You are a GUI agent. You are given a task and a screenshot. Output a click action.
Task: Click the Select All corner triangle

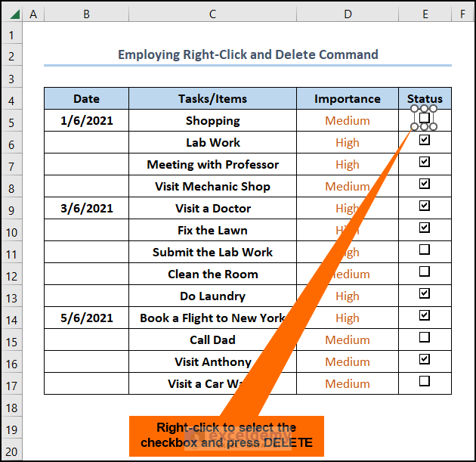pos(11,14)
